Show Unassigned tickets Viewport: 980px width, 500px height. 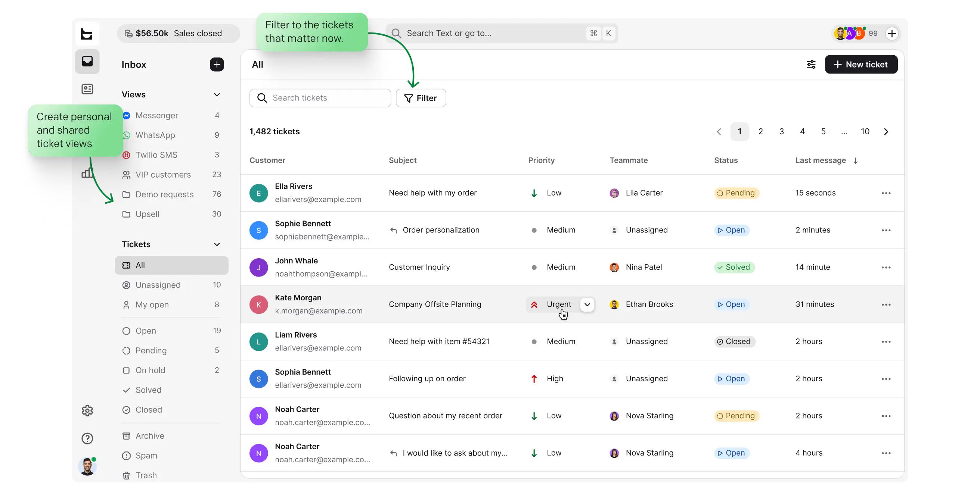(x=171, y=285)
